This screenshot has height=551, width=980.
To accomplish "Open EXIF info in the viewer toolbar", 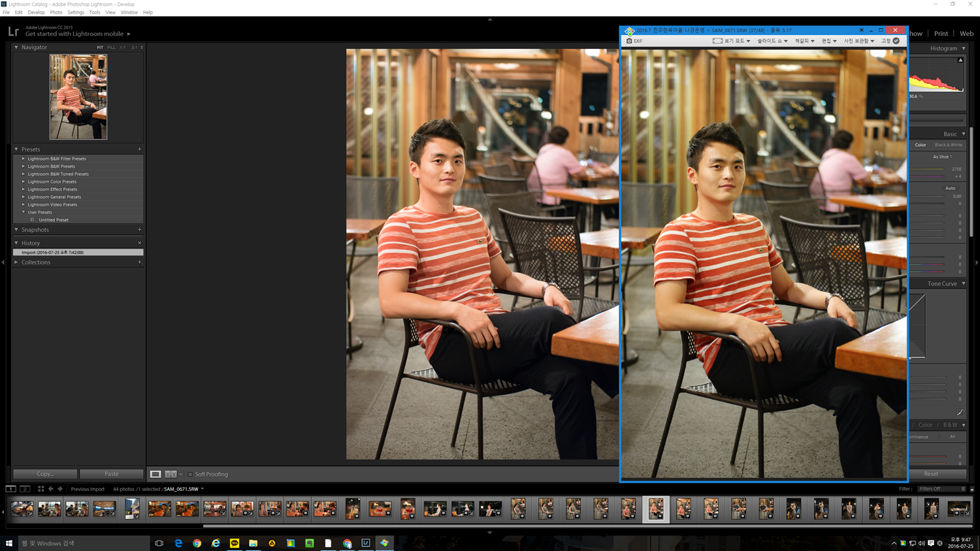I will [x=634, y=41].
